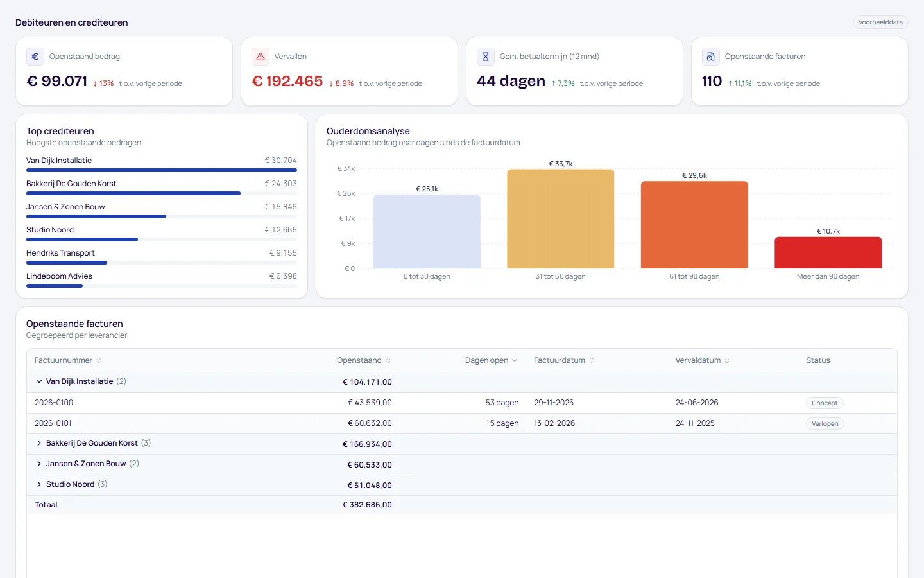Viewport: 924px width, 578px height.
Task: Click the Verlopen status badge
Action: (825, 424)
